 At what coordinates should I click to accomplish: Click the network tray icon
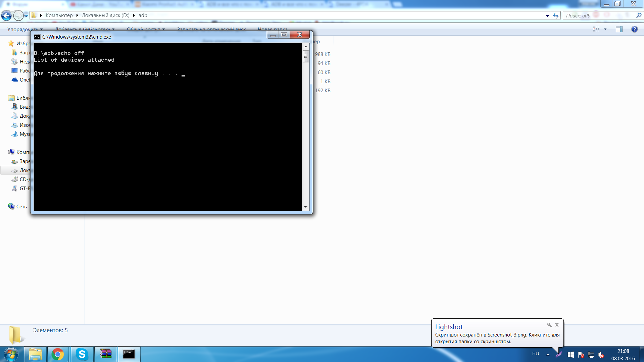point(591,355)
